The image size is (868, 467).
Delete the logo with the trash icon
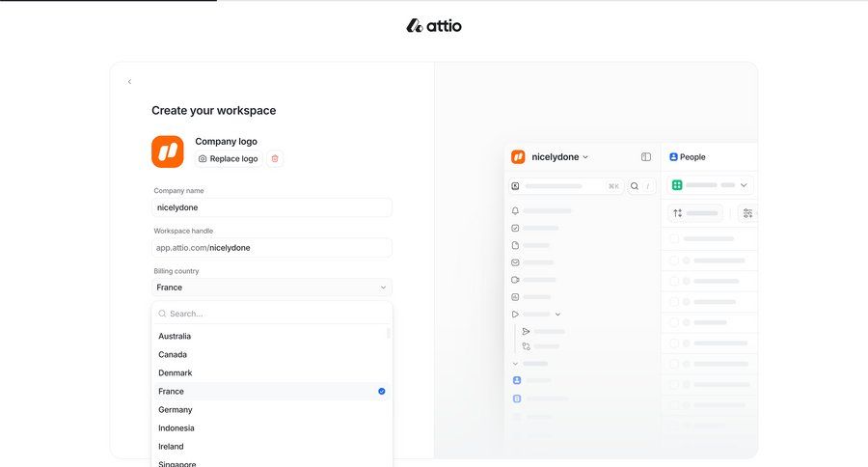(x=275, y=158)
